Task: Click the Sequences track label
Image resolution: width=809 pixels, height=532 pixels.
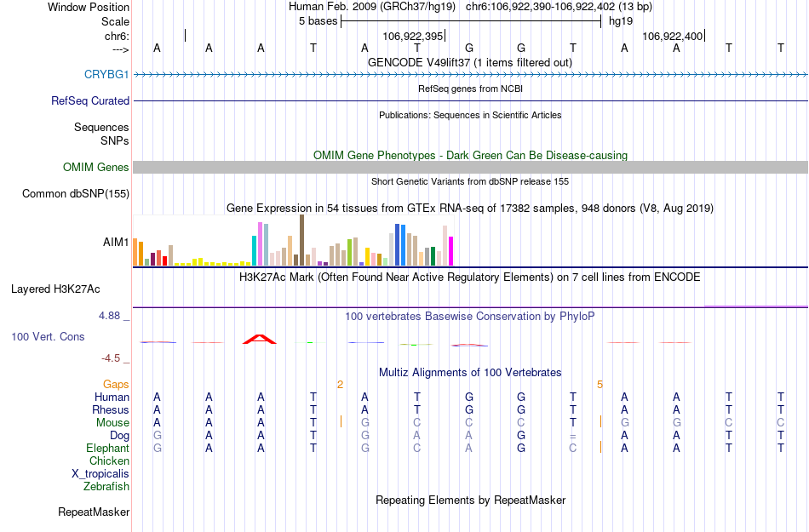Action: point(101,128)
